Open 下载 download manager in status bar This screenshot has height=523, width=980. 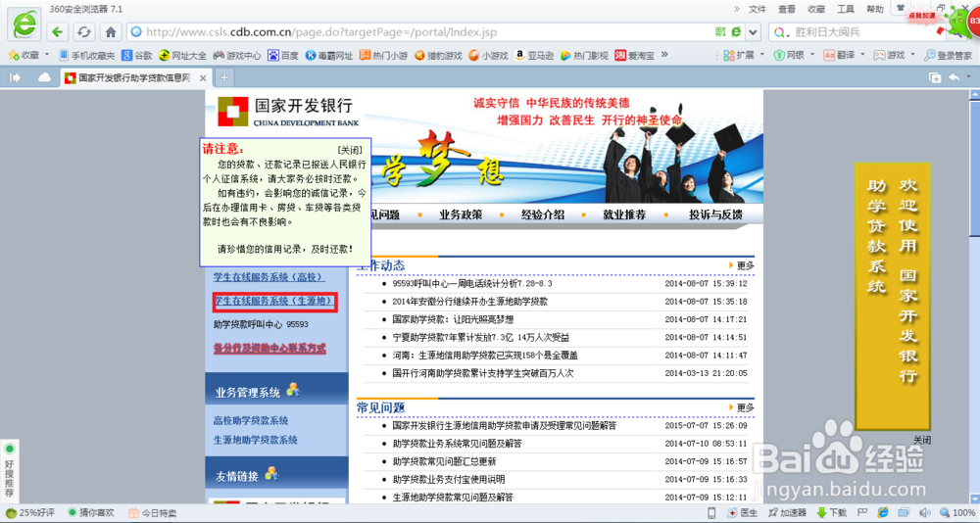click(831, 513)
